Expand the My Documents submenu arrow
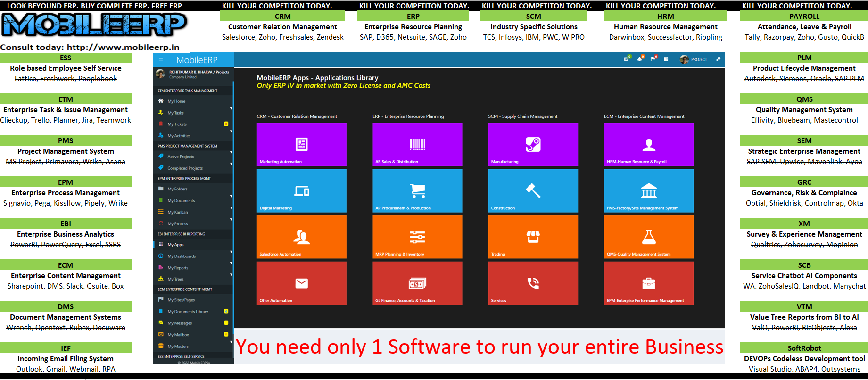 231,197
